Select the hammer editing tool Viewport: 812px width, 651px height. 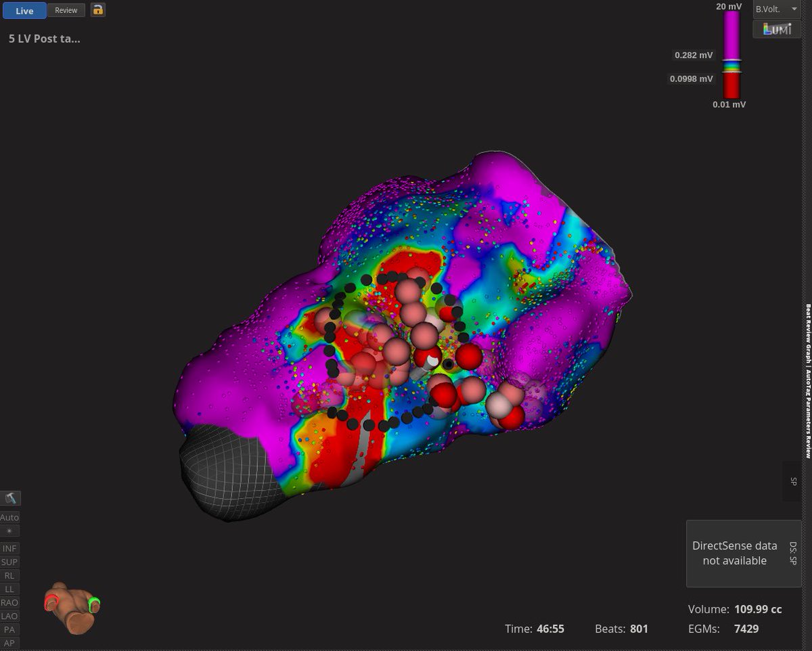[9, 498]
